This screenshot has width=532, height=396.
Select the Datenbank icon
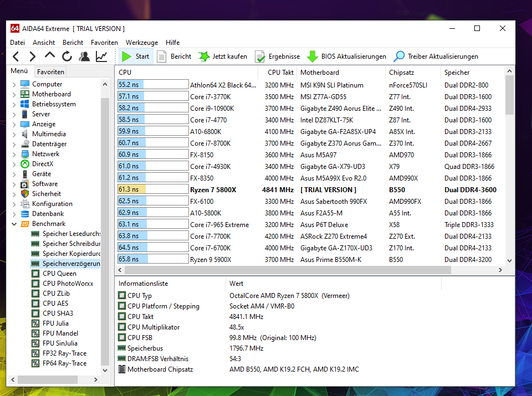[x=25, y=214]
